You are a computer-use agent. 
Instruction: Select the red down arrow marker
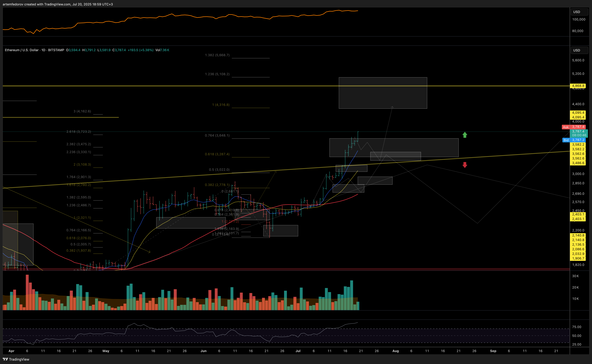pos(465,165)
